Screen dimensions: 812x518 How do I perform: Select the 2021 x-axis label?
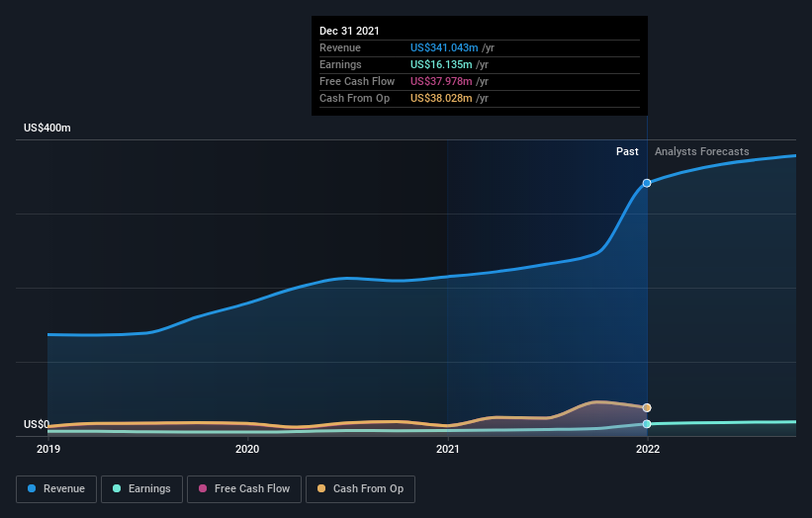[x=447, y=449]
